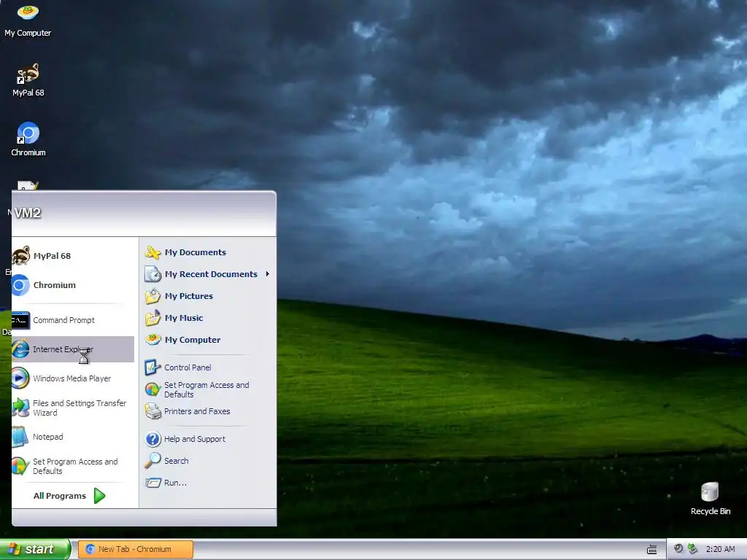Choose All Programs label
Screen dimensions: 747x560
click(60, 496)
